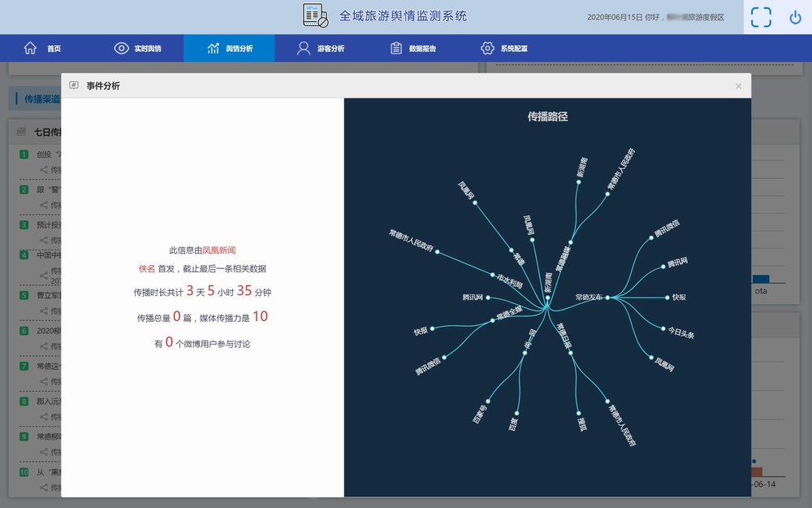The width and height of the screenshot is (812, 508).
Task: Click the chart icon for 舆情分析
Action: click(214, 48)
